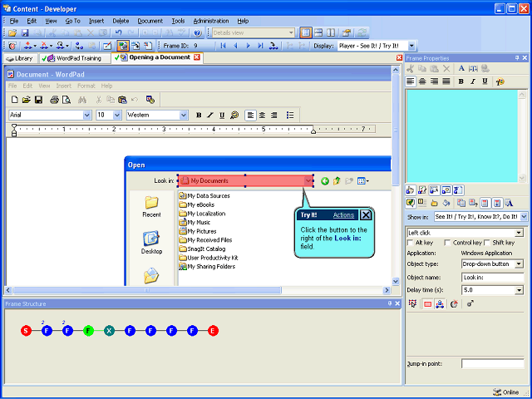The image size is (532, 399).
Task: Go to Previous Frame arrow
Action: (236, 46)
